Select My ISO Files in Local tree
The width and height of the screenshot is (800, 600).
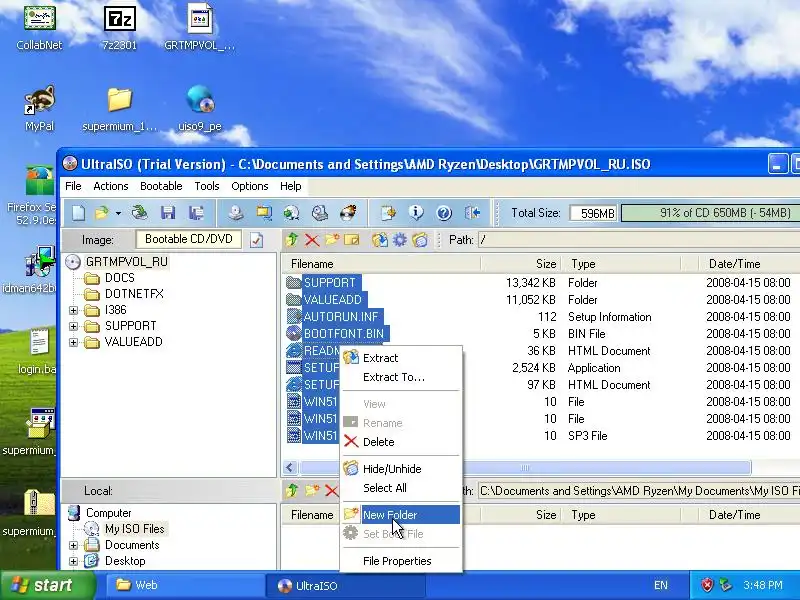pyautogui.click(x=135, y=529)
